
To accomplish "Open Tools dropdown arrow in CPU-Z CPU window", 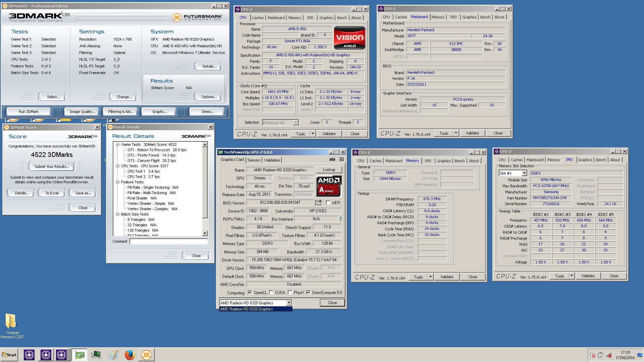I will (x=313, y=134).
